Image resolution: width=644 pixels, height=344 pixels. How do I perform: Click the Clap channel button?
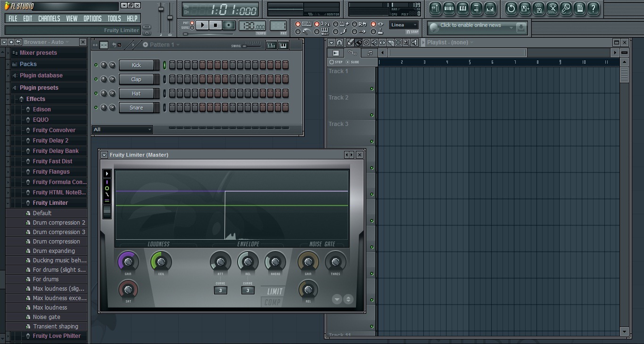[137, 79]
